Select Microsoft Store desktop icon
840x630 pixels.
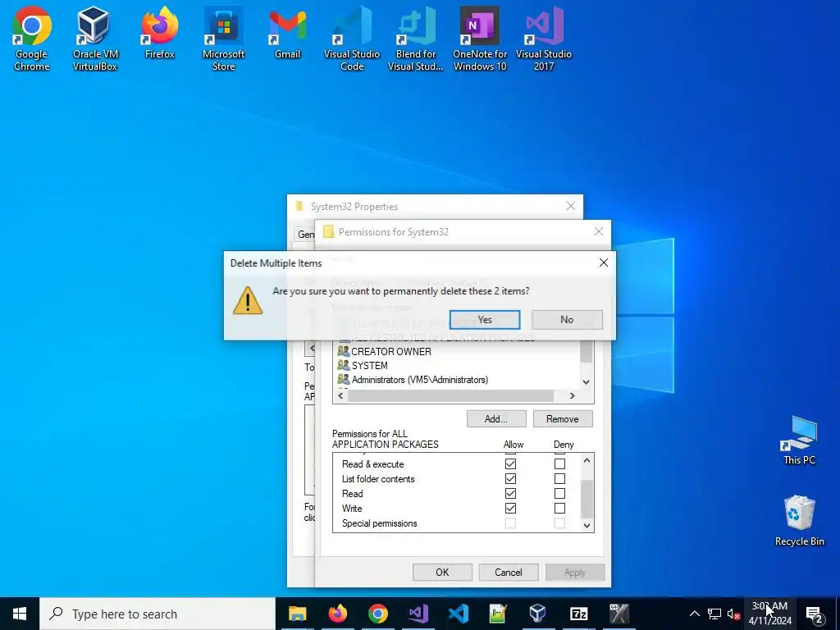[223, 39]
